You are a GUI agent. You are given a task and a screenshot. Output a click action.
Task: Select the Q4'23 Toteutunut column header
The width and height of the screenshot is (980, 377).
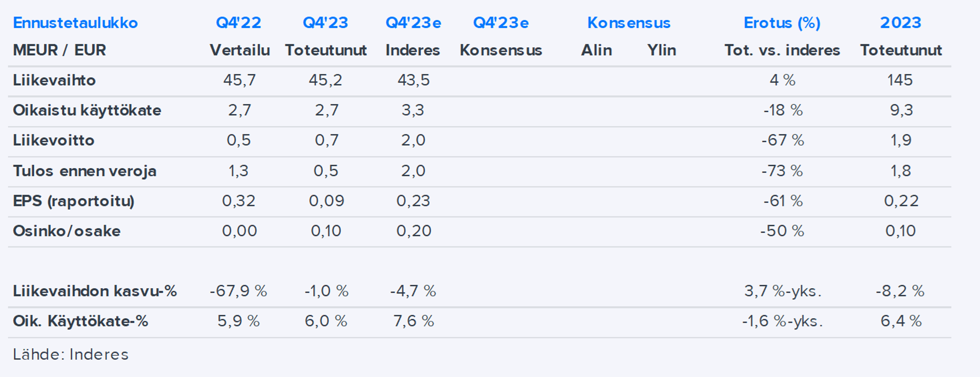(x=326, y=23)
